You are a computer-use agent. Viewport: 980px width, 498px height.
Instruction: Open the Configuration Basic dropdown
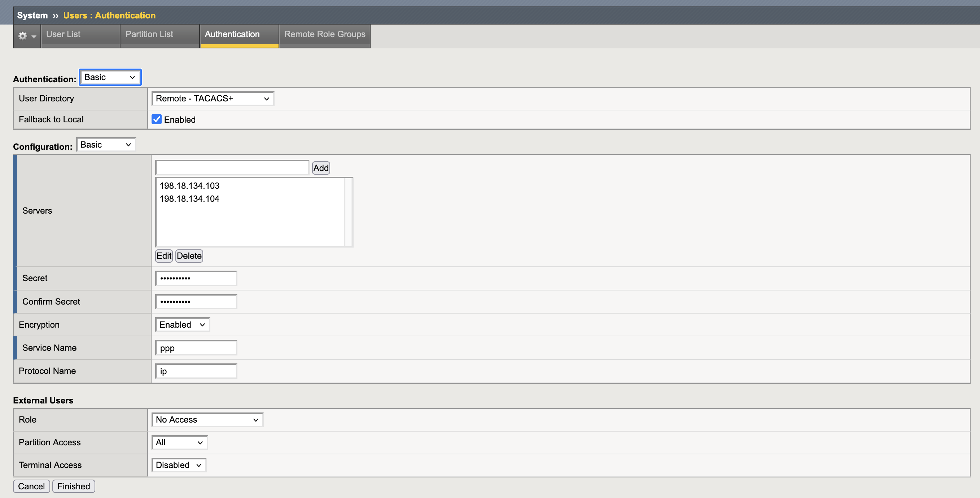tap(105, 145)
